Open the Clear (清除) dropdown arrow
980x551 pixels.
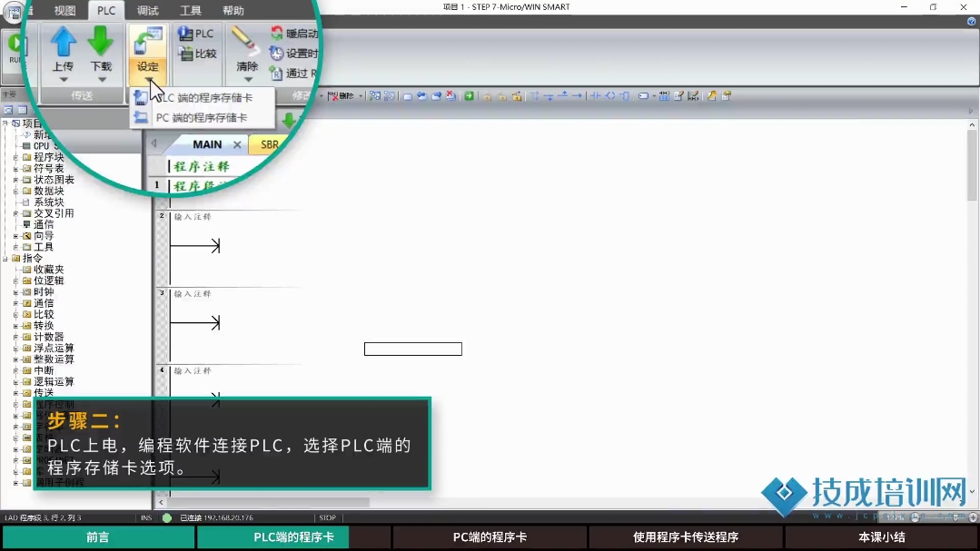pyautogui.click(x=248, y=79)
